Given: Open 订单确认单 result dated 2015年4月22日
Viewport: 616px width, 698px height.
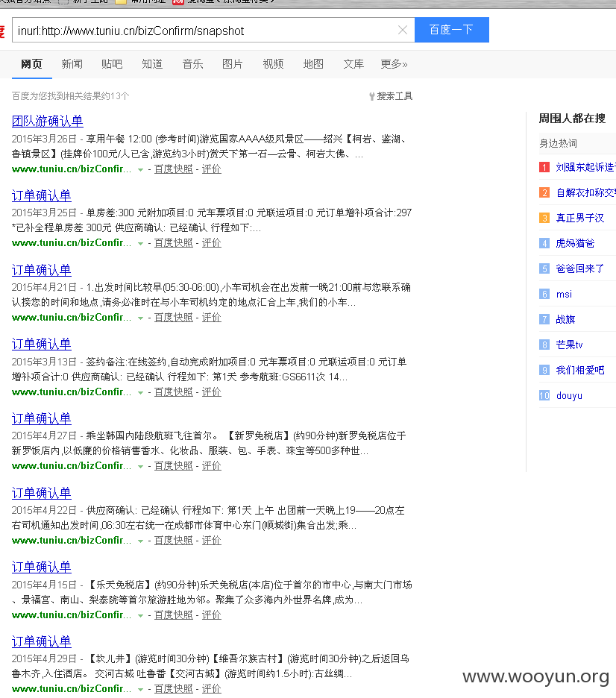Looking at the screenshot, I should coord(42,493).
